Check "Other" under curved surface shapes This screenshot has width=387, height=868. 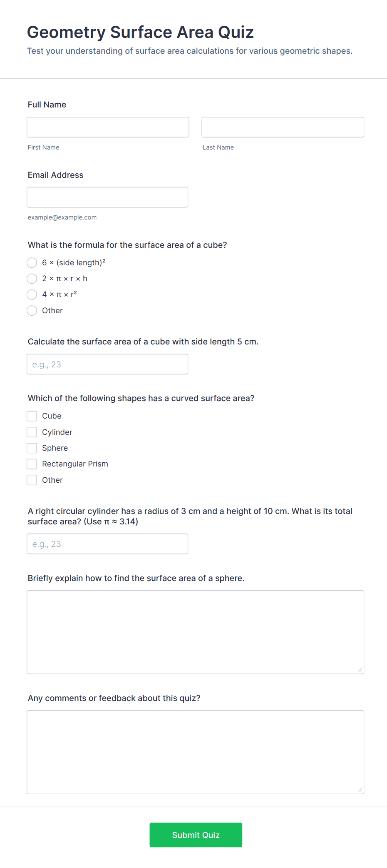(32, 480)
